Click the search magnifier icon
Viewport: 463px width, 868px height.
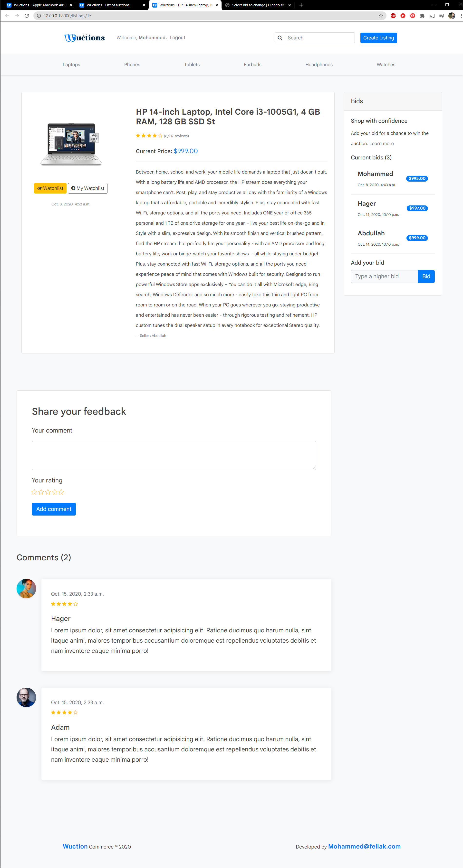click(x=280, y=38)
